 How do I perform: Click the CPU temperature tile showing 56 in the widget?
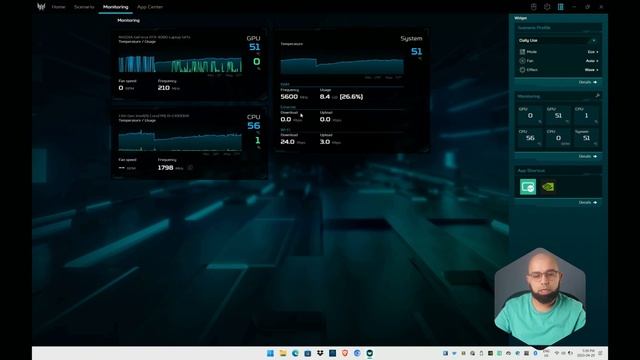tap(530, 138)
